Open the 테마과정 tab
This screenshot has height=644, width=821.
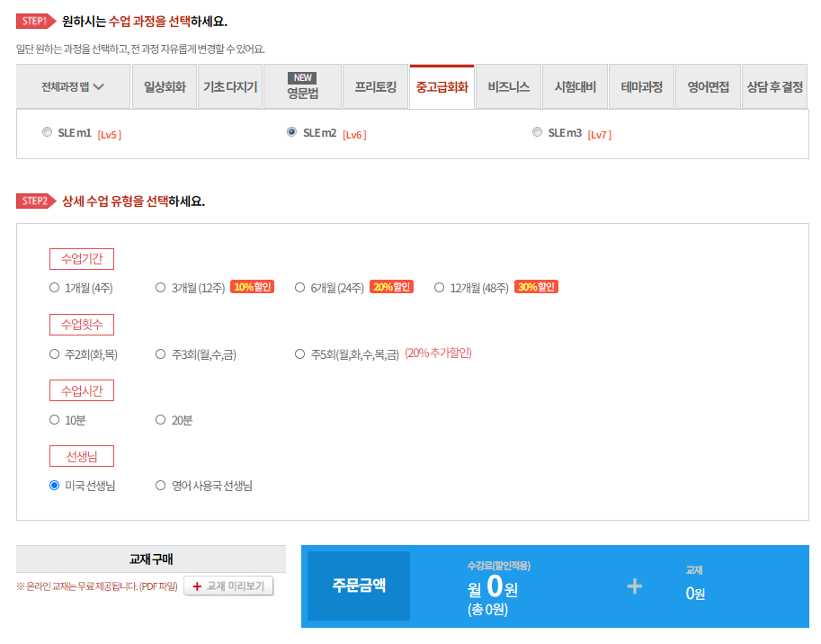tap(641, 87)
